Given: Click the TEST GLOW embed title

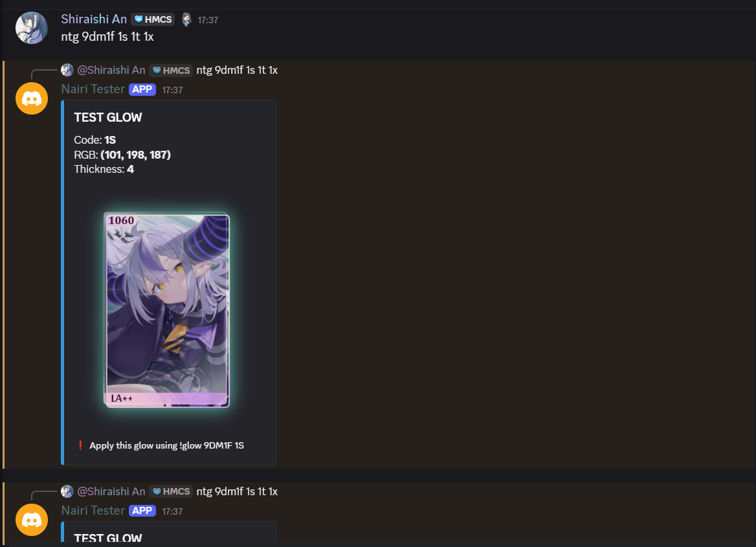Looking at the screenshot, I should pos(108,117).
